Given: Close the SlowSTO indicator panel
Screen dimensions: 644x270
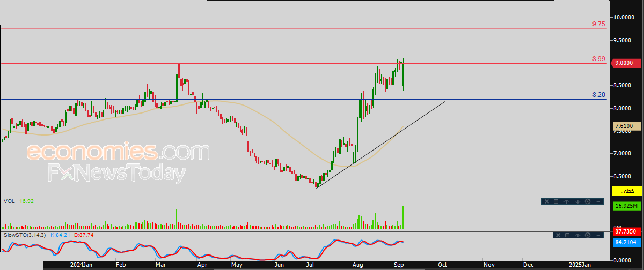Looking at the screenshot, I should [x=558, y=235].
